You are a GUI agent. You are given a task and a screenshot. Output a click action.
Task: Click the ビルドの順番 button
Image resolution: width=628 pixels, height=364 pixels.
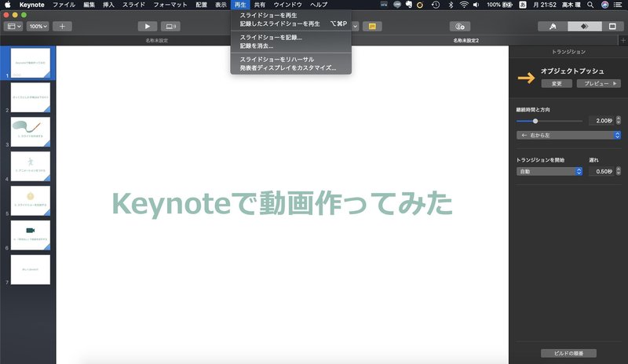click(x=568, y=353)
